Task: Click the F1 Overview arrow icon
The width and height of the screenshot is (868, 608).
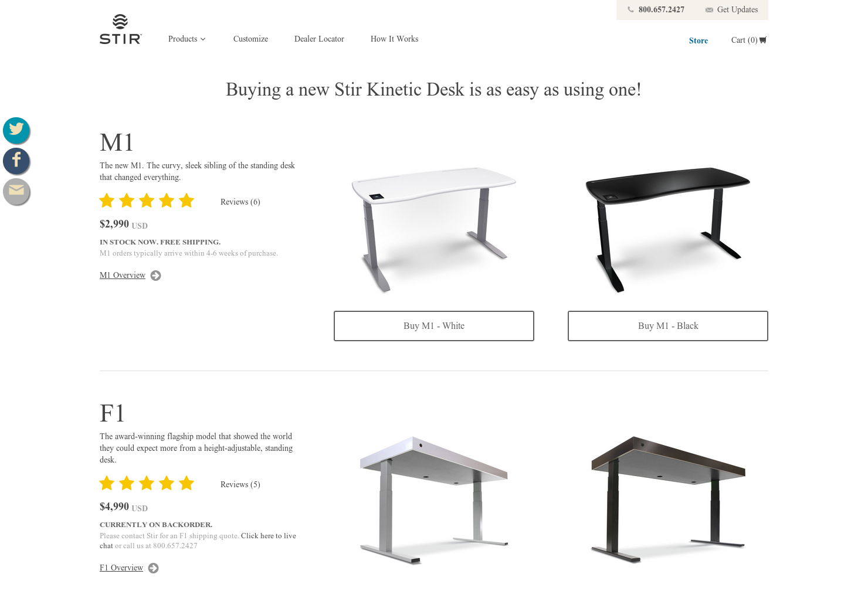Action: click(x=153, y=568)
